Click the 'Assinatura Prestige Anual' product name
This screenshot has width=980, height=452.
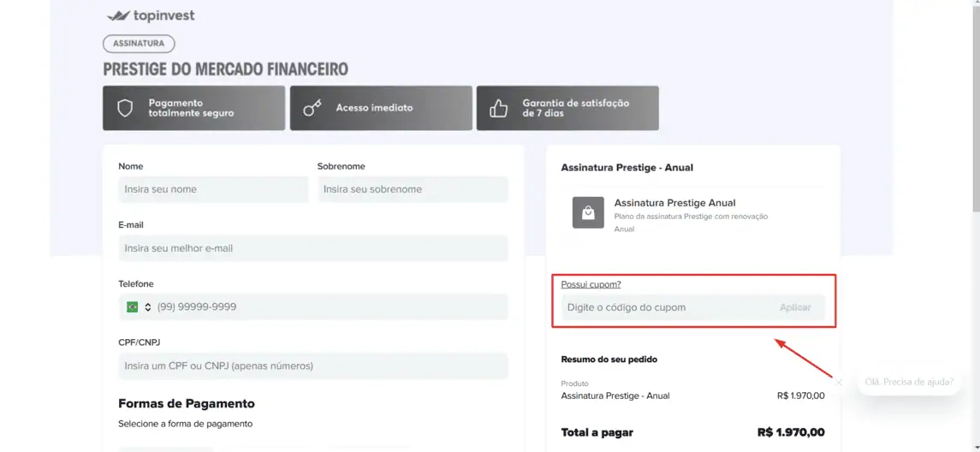point(675,203)
